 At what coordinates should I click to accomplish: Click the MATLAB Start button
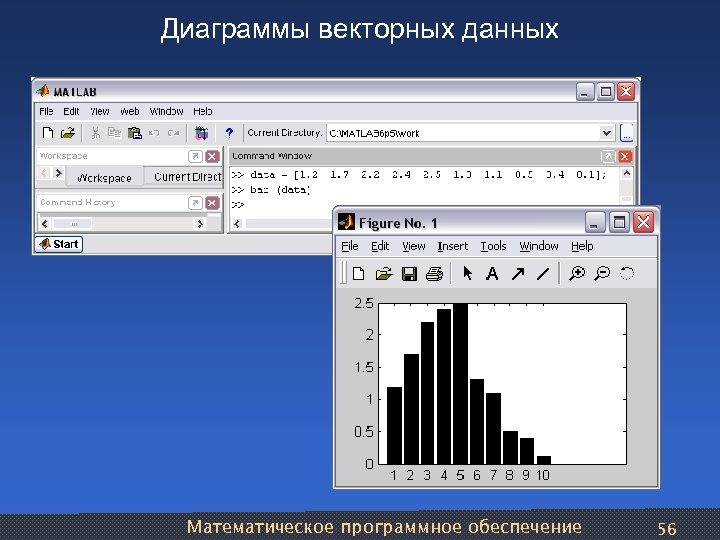[x=59, y=244]
